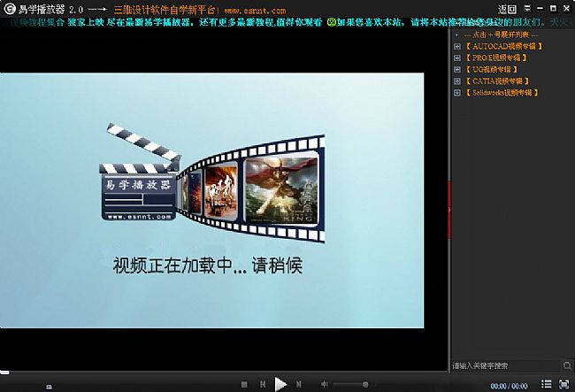Expand the PRO/E视频专辑 node

pyautogui.click(x=457, y=58)
